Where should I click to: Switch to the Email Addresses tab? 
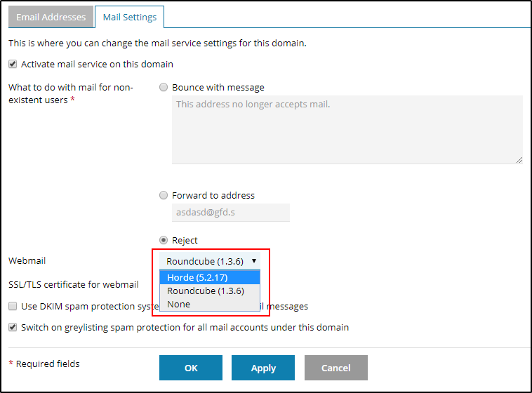51,17
